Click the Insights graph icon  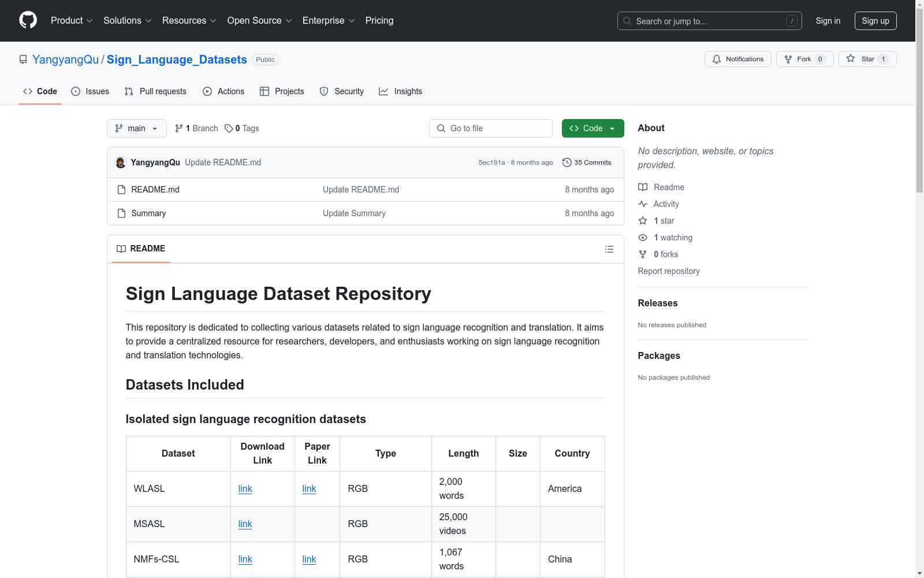(x=383, y=91)
